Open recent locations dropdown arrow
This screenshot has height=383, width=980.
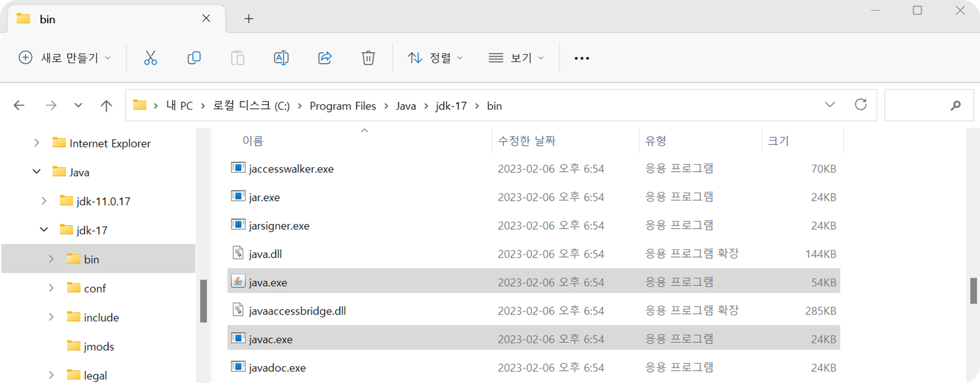[x=78, y=105]
